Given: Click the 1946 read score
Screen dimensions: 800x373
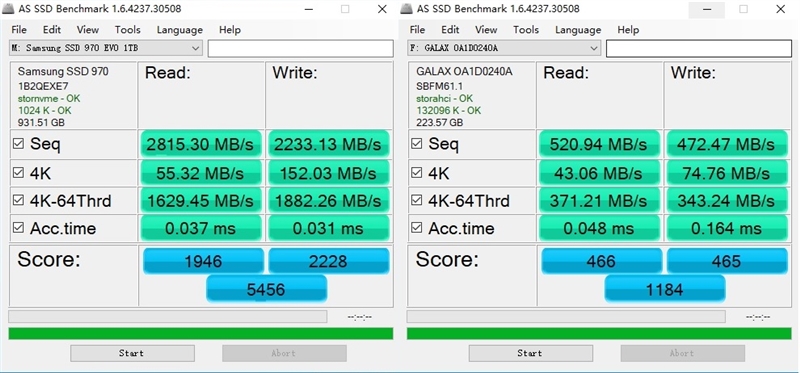Looking at the screenshot, I should tap(203, 261).
